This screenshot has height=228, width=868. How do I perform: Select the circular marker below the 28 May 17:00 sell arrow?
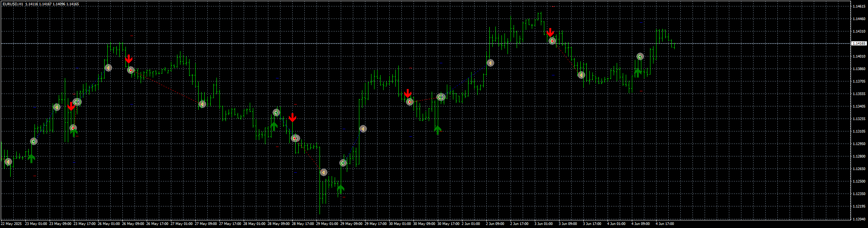(295, 139)
